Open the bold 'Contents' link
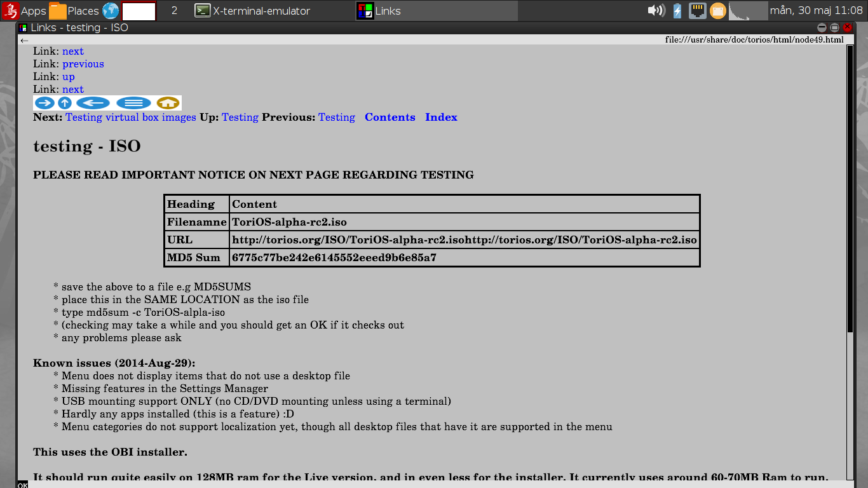868x488 pixels. pos(390,117)
